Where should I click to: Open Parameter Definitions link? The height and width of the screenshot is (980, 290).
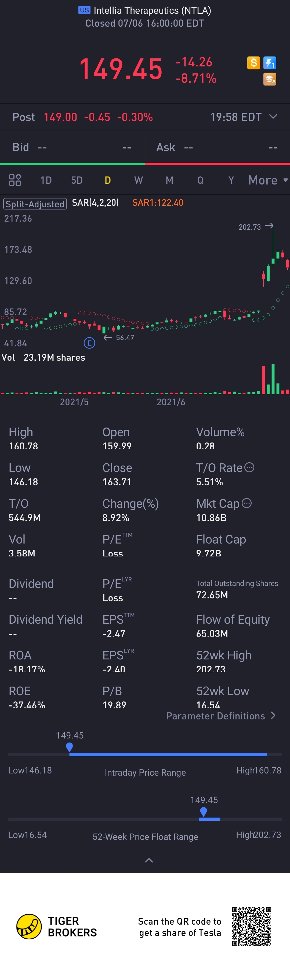[x=221, y=716]
